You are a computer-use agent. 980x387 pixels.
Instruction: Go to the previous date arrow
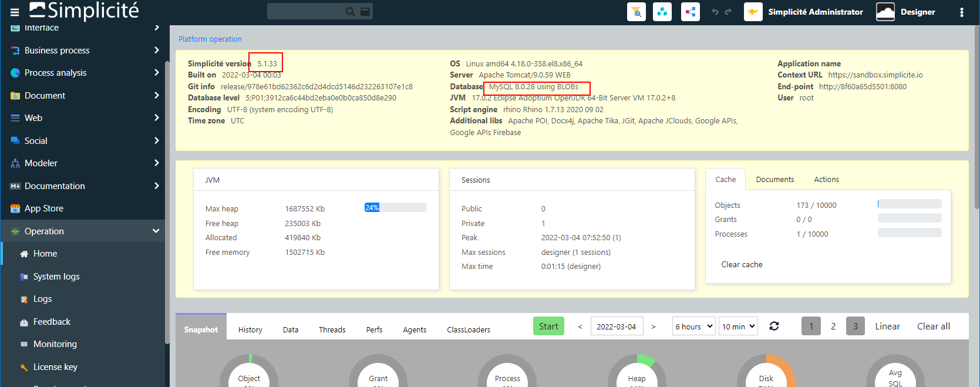580,327
